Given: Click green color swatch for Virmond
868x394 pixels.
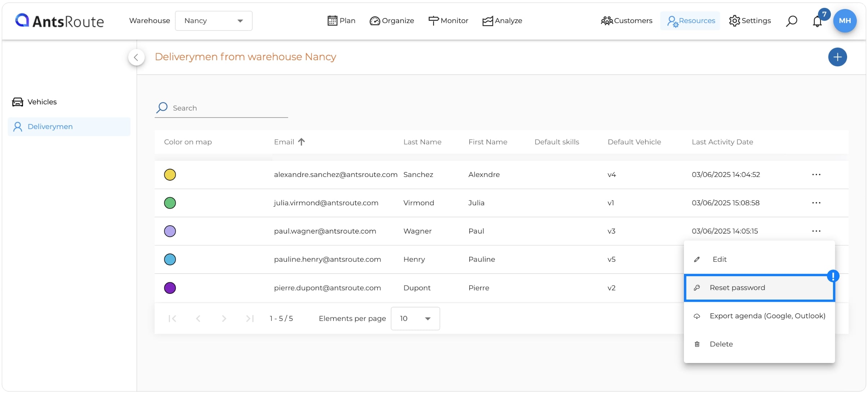Looking at the screenshot, I should coord(170,203).
